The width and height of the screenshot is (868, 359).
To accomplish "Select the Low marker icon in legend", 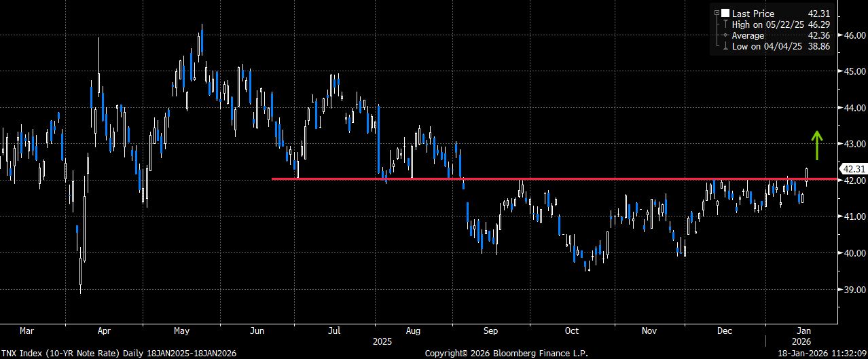I will (x=725, y=46).
